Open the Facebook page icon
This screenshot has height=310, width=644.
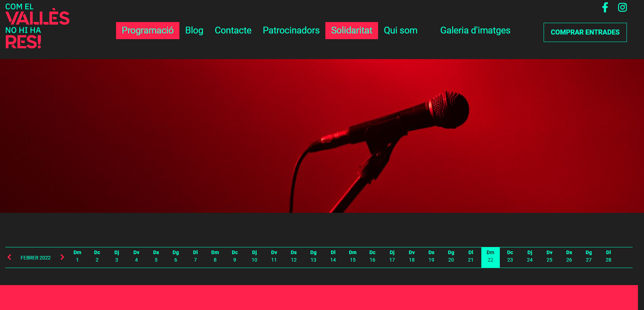click(x=605, y=7)
